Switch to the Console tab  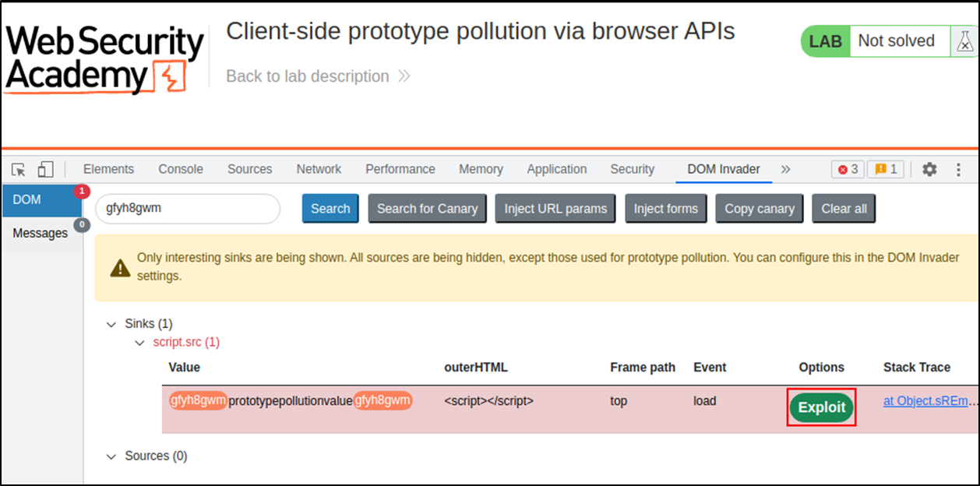tap(181, 169)
